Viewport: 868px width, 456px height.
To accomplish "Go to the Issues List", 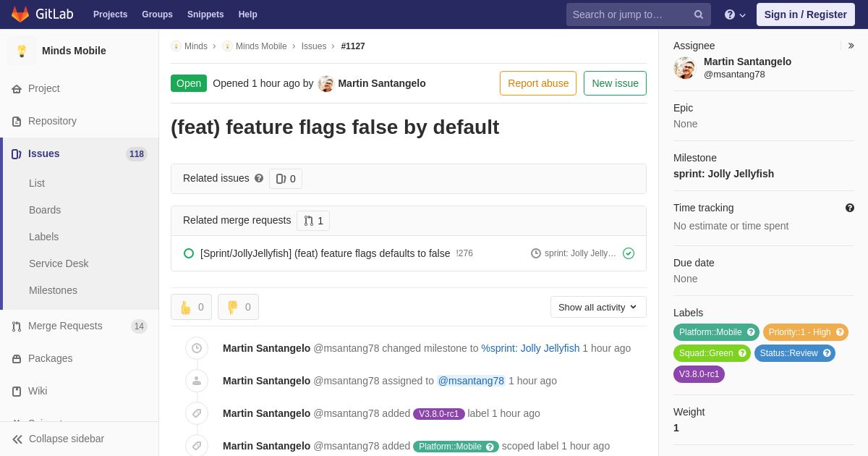I will [37, 183].
